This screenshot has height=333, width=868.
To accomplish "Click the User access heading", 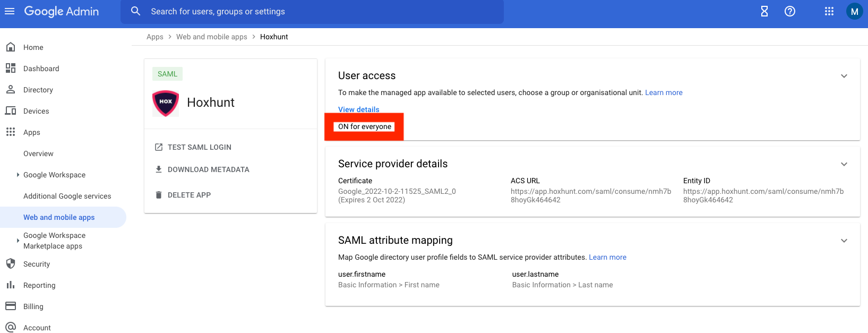I will click(x=367, y=75).
